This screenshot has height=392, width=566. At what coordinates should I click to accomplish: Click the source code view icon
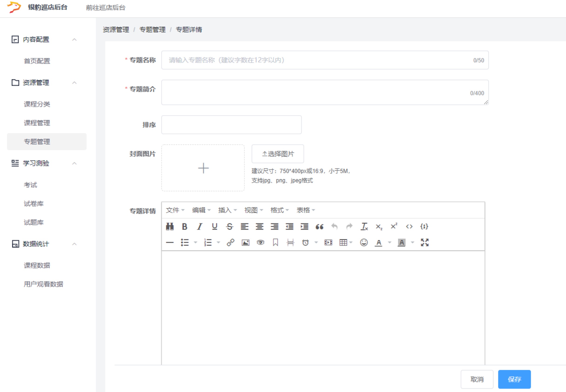[409, 226]
